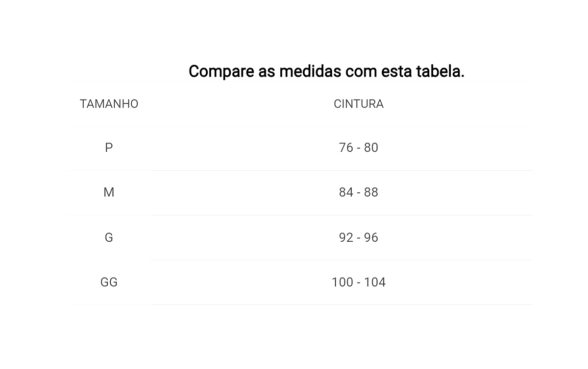Click the size P cell
The height and width of the screenshot is (369, 588).
pos(109,147)
